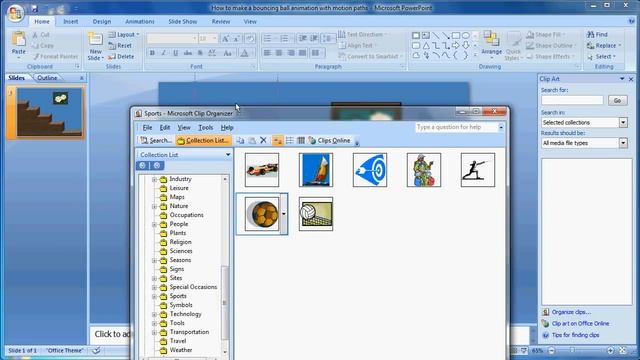The width and height of the screenshot is (640, 360).
Task: Expand the People folder in the tree
Action: pos(155,224)
